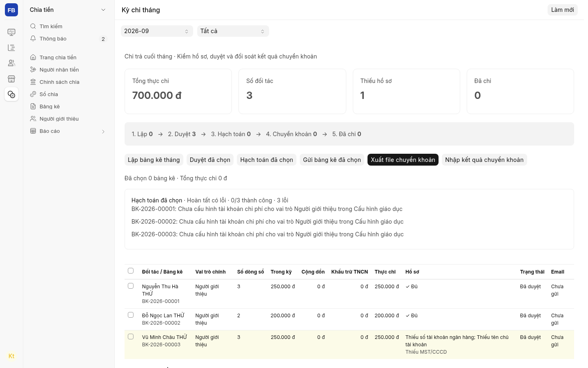Screen dimensions: 588x368
Task: Click the coins icon for Sổ chia
Action: point(33,94)
